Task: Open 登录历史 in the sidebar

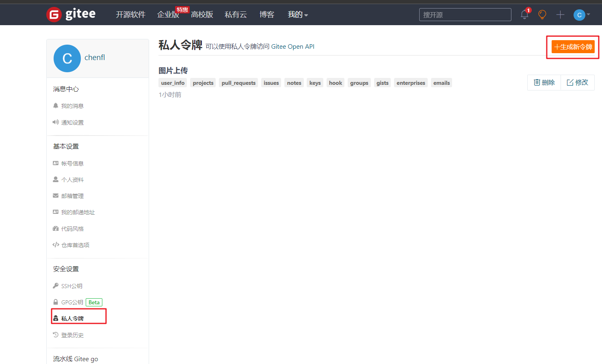Action: coord(72,335)
